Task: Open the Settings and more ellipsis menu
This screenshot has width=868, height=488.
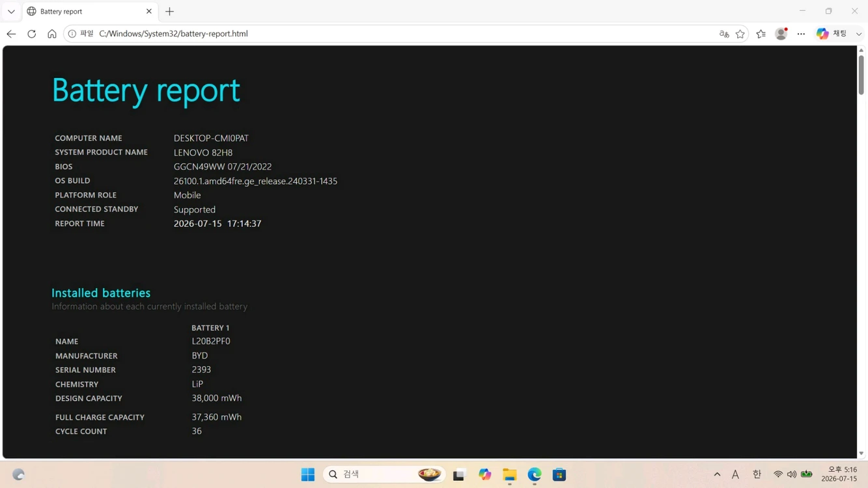Action: point(801,34)
